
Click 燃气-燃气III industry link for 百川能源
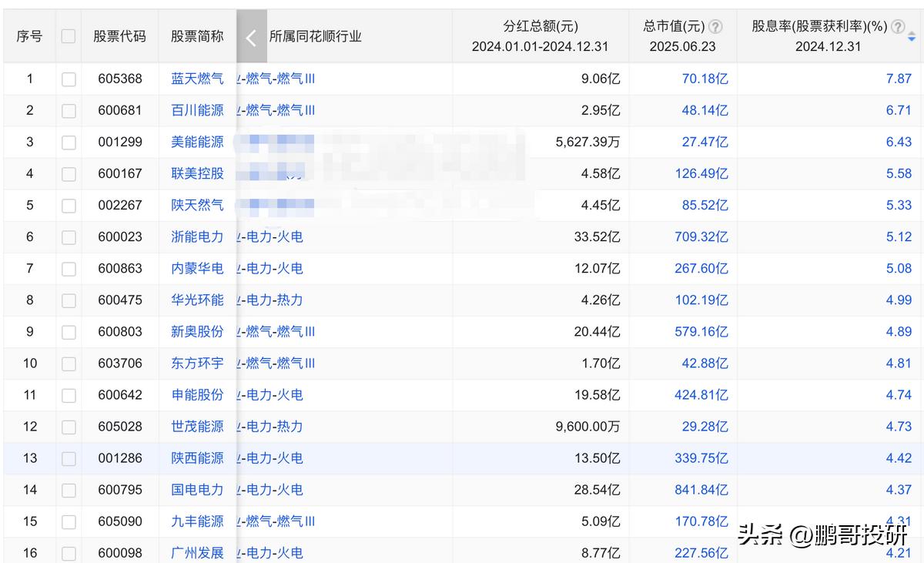tap(279, 110)
